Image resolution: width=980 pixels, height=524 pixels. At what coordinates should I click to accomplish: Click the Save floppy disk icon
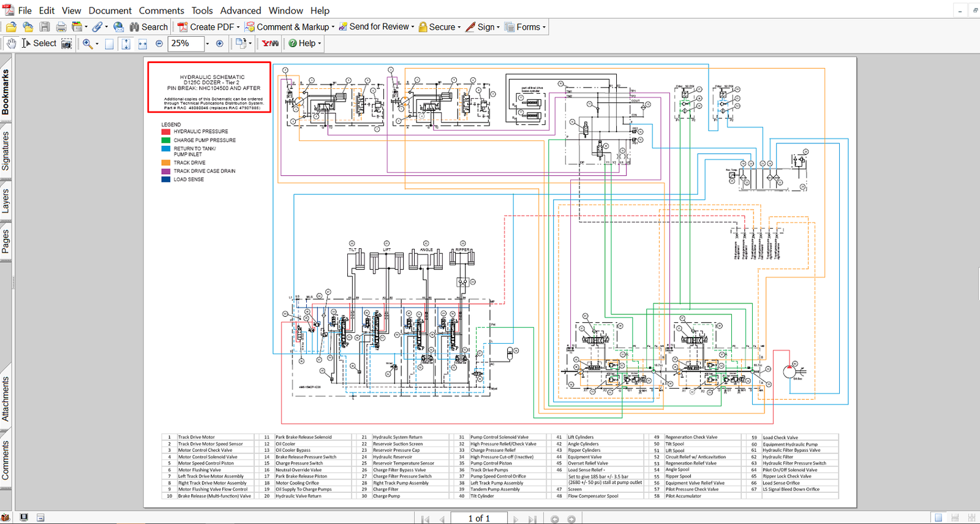click(45, 27)
